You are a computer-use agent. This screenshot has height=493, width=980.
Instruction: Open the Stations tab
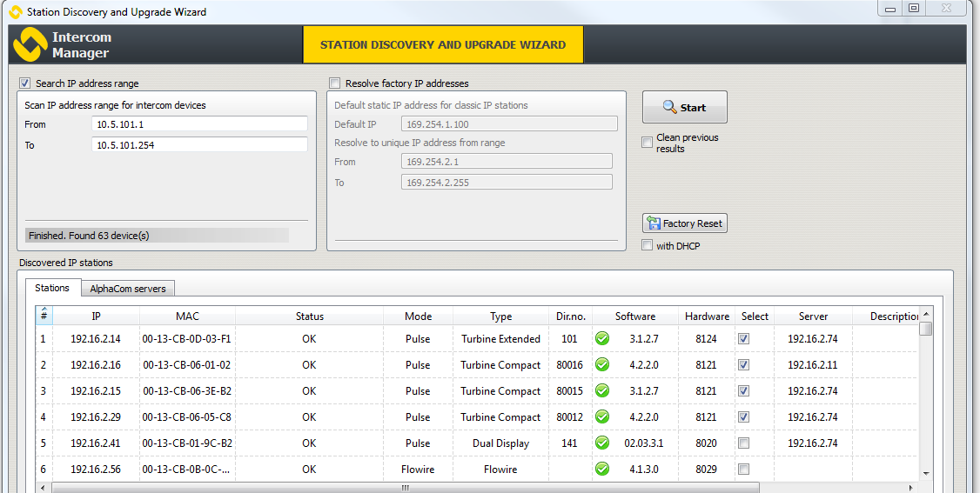(52, 288)
